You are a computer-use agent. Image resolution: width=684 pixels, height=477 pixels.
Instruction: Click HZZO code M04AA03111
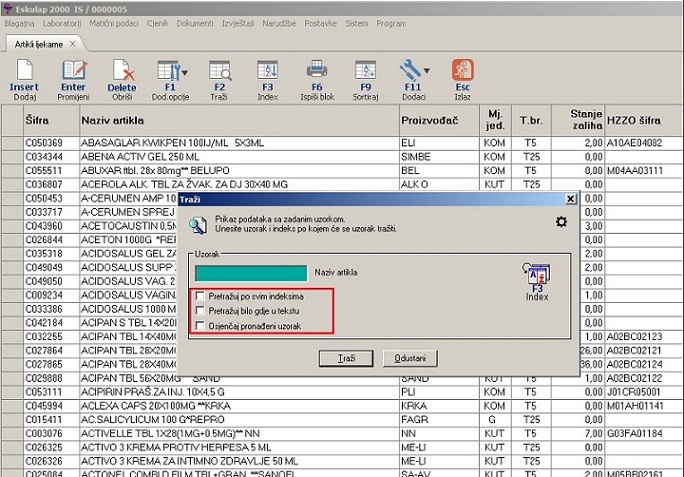click(635, 171)
